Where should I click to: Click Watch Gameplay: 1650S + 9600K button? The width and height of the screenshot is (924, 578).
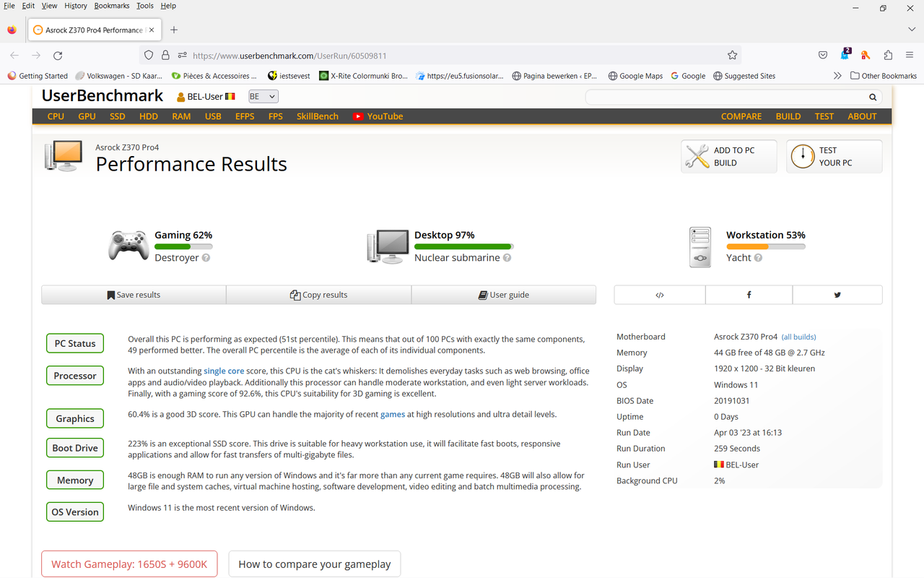pyautogui.click(x=129, y=564)
